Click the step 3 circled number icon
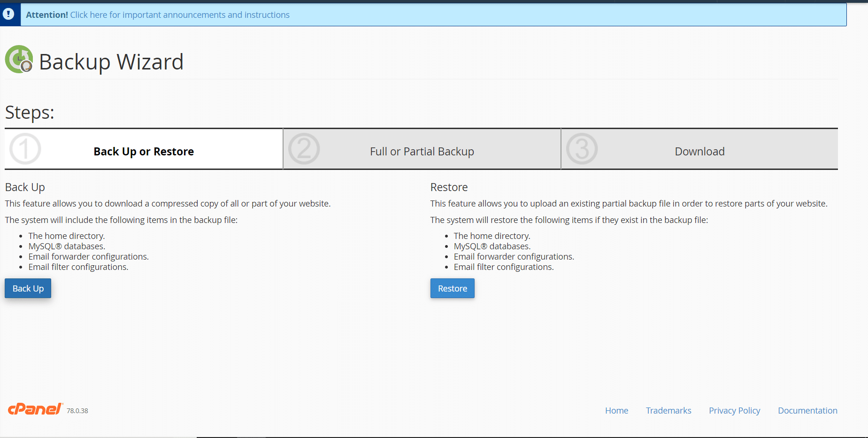Screen dimensions: 868x438 coord(582,149)
